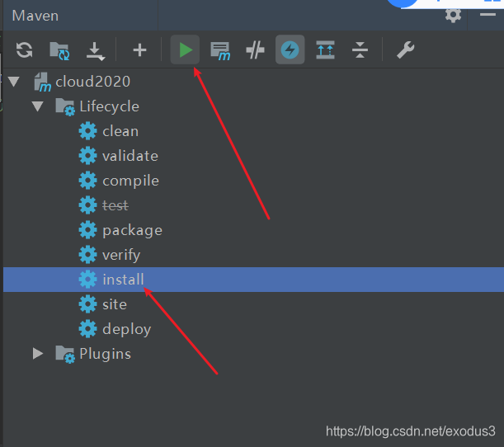Select the verify lifecycle phase
The height and width of the screenshot is (447, 504).
tap(121, 255)
